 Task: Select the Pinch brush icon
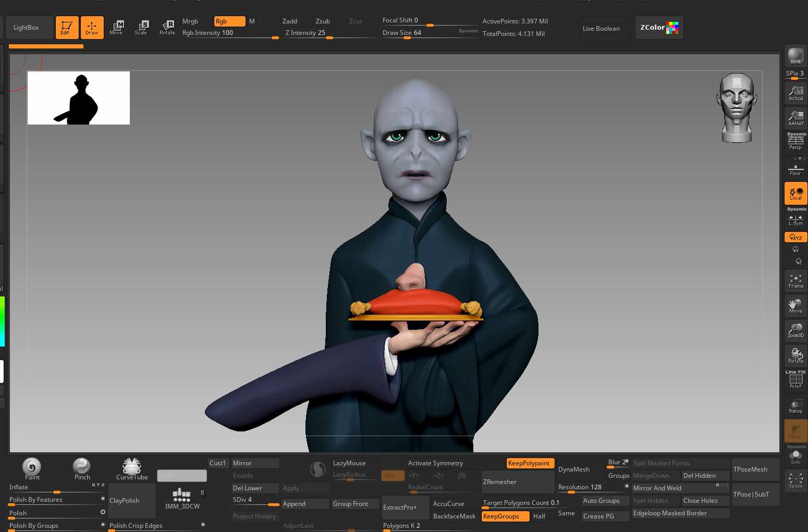pos(82,468)
